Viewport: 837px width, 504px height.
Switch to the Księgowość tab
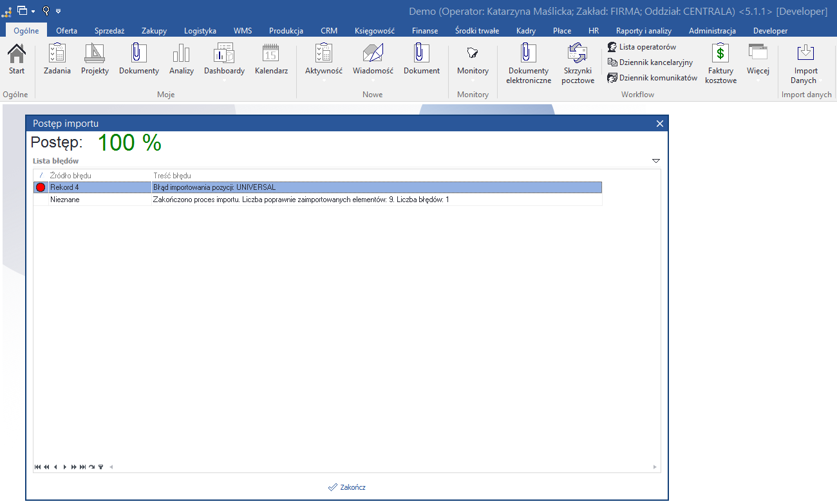coord(375,30)
